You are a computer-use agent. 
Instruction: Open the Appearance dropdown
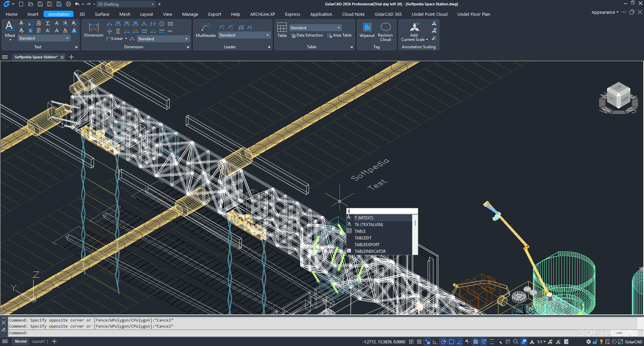[x=605, y=12]
